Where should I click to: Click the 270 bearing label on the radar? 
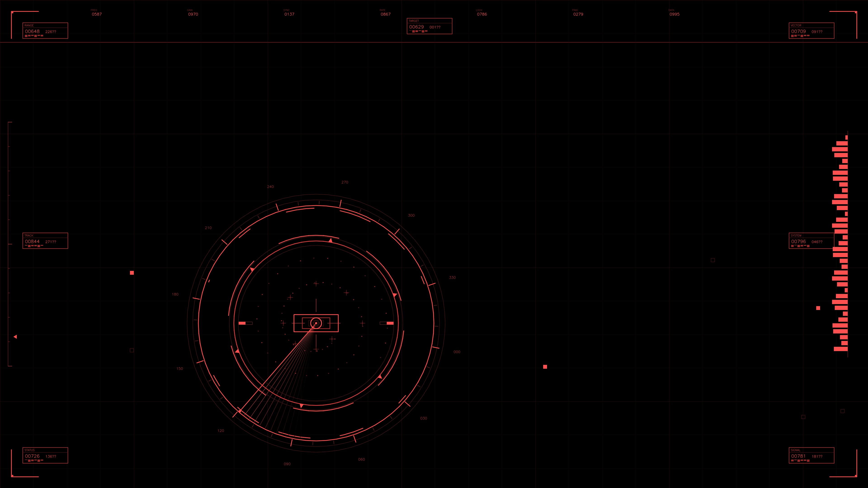(x=345, y=182)
